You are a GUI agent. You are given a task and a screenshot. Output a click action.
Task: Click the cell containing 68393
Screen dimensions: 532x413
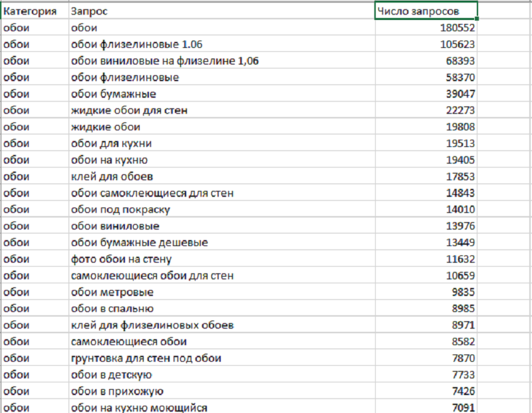coord(426,61)
